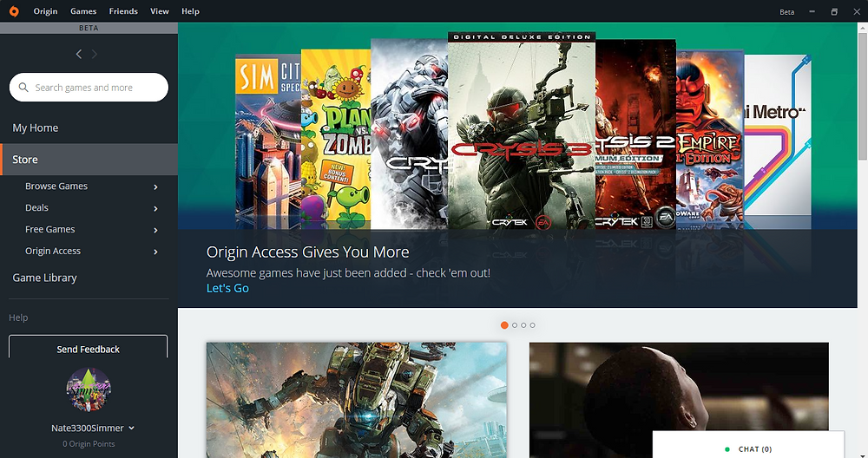Screen dimensions: 868x458
Task: Expand the Deals chevron
Action: (155, 208)
